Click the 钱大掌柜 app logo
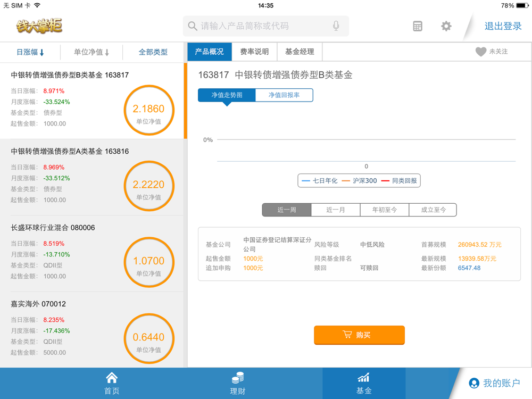This screenshot has height=399, width=532. [x=39, y=26]
